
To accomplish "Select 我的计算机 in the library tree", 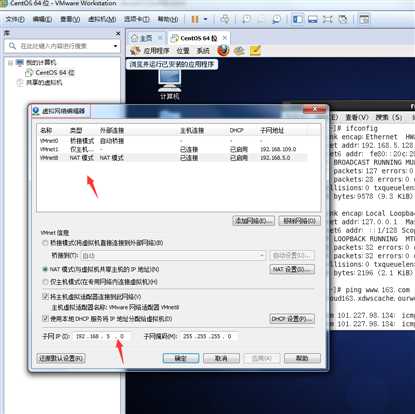I will tap(41, 62).
